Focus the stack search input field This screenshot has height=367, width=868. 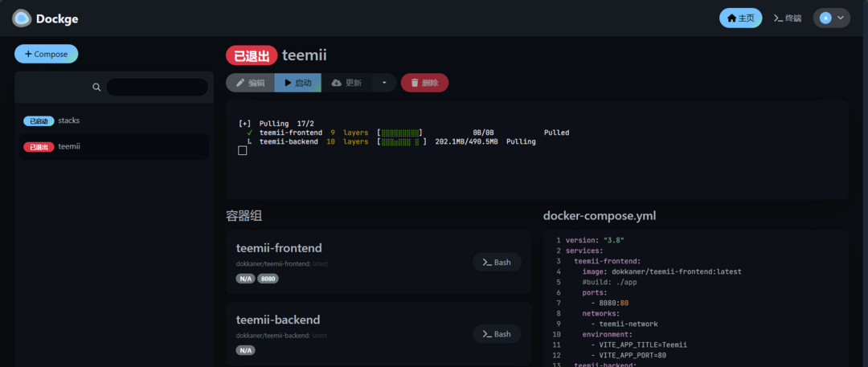[158, 88]
